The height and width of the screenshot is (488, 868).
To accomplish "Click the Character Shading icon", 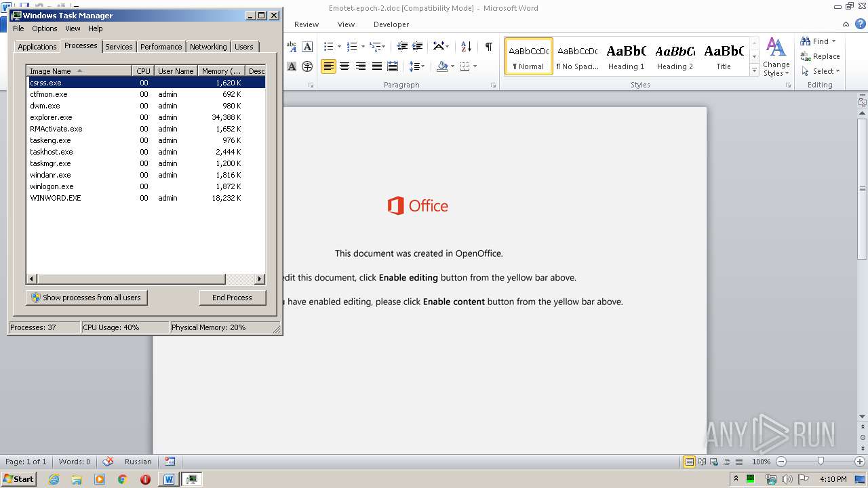I will (x=292, y=66).
